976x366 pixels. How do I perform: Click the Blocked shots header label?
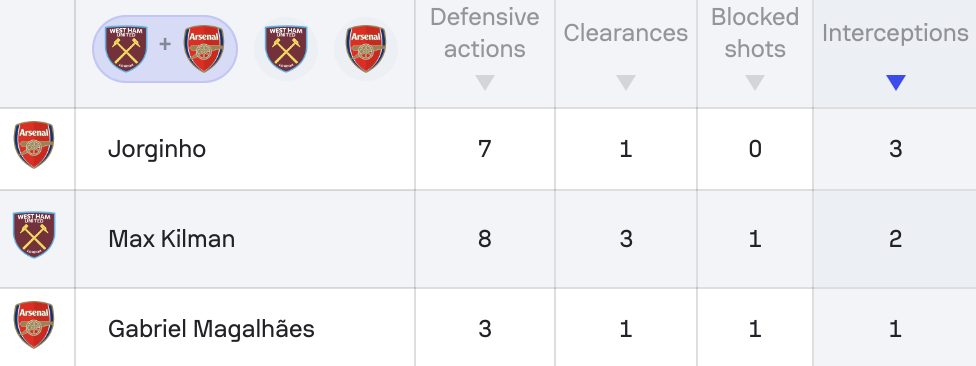coord(754,33)
